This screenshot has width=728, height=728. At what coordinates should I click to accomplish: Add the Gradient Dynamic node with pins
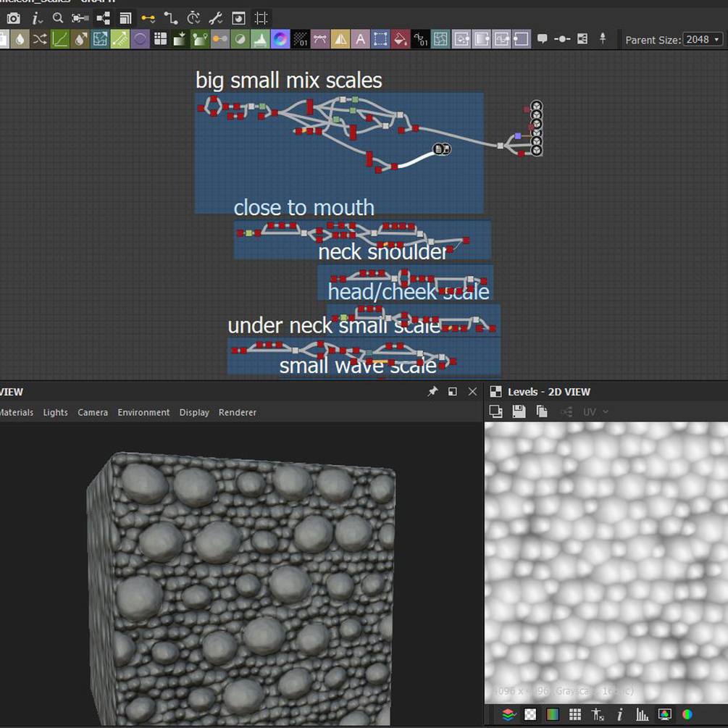[x=200, y=39]
